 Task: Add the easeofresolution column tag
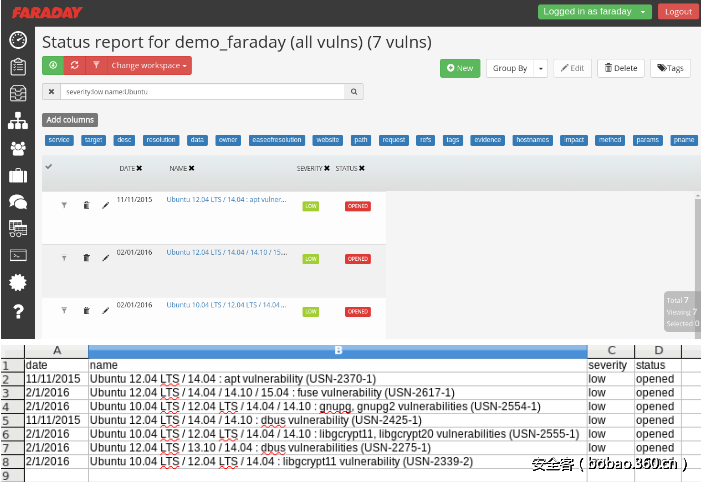[x=277, y=140]
